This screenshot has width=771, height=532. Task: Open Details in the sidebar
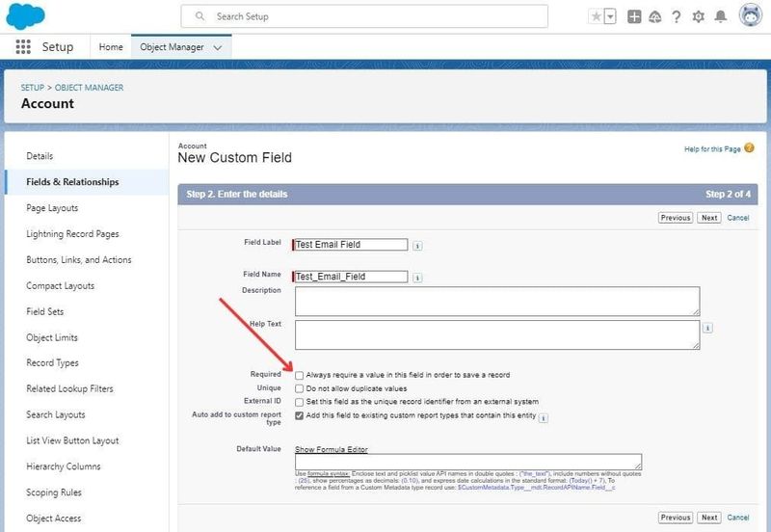coord(40,156)
